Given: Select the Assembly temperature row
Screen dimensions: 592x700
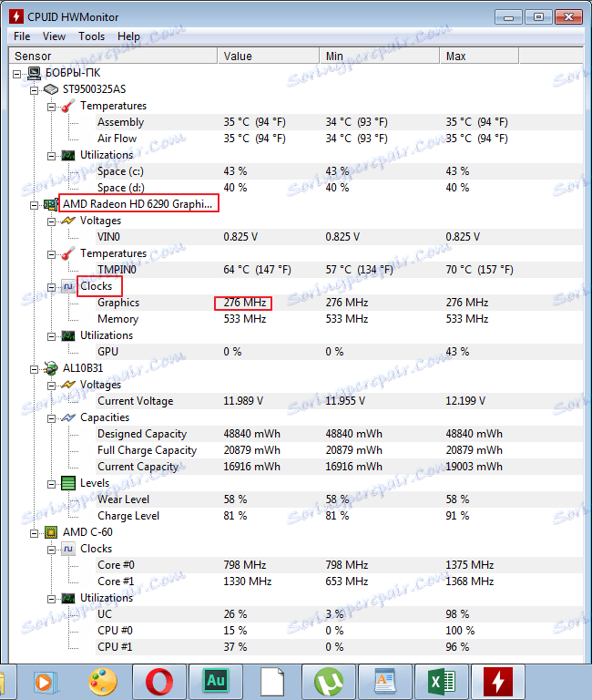Looking at the screenshot, I should pyautogui.click(x=339, y=122).
